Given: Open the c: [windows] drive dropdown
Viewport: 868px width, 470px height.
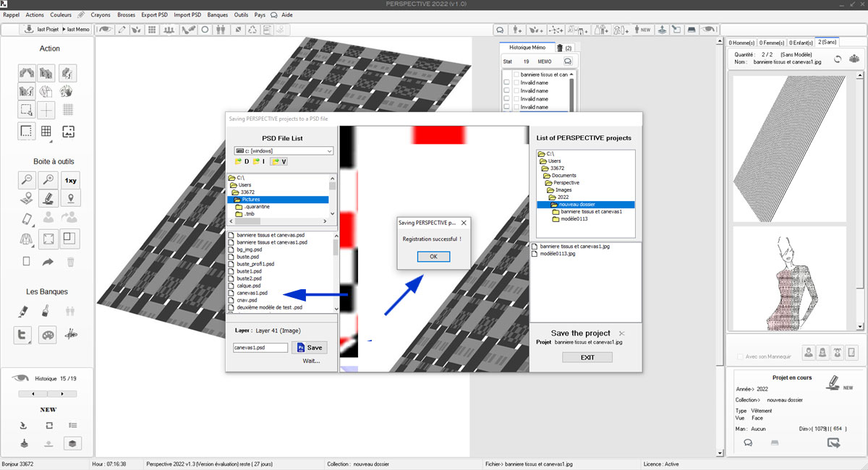Looking at the screenshot, I should pos(329,150).
